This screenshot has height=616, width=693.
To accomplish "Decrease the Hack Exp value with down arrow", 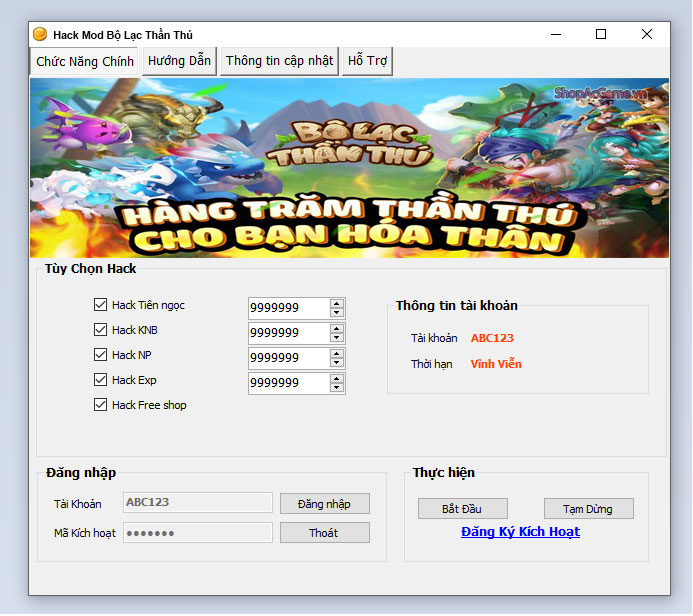I will 337,388.
